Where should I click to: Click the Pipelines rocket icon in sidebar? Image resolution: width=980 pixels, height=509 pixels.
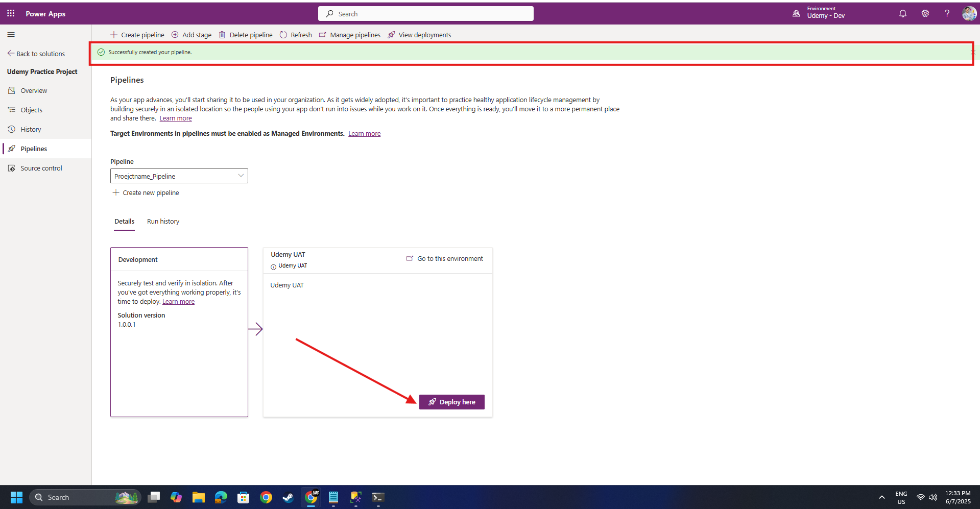pyautogui.click(x=11, y=149)
